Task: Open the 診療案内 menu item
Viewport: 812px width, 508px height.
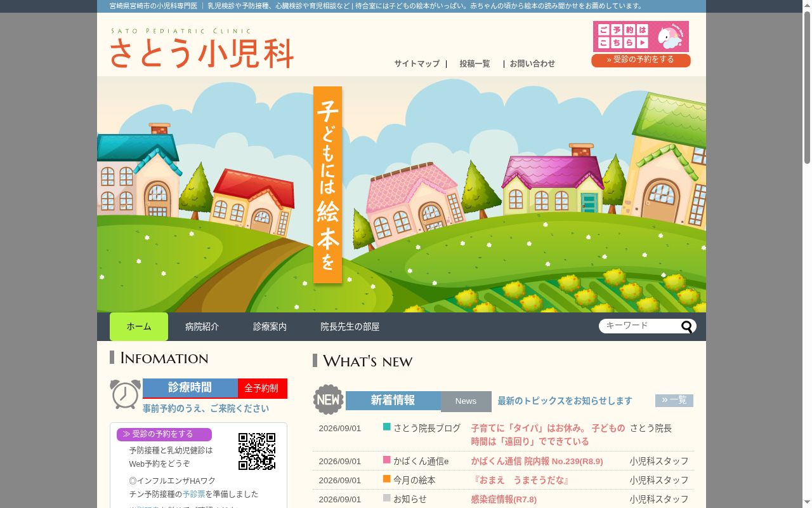Action: (x=270, y=326)
